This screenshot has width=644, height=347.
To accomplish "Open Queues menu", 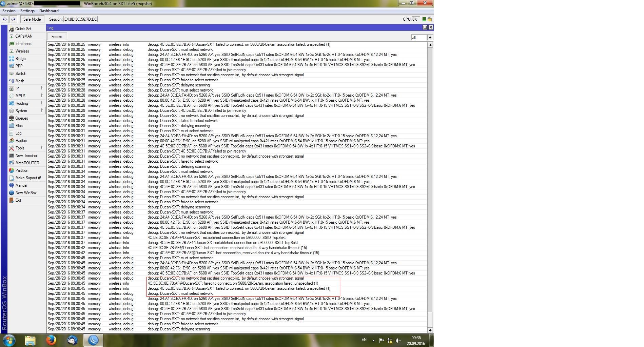I will (21, 118).
